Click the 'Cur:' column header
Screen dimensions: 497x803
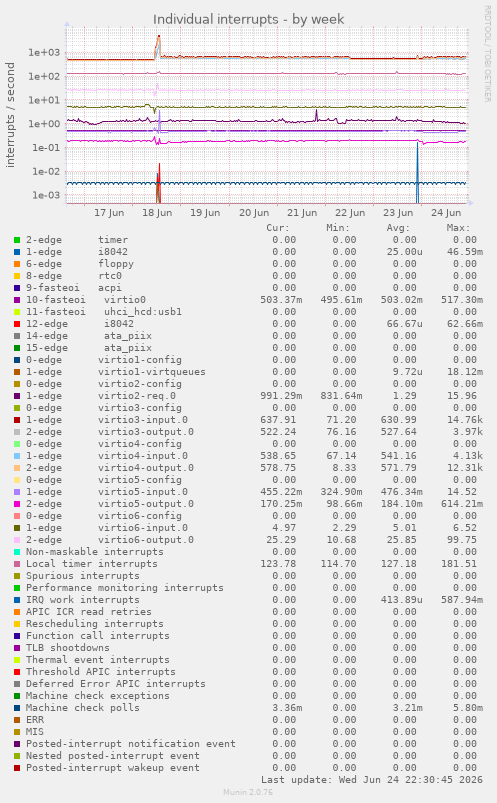point(278,228)
